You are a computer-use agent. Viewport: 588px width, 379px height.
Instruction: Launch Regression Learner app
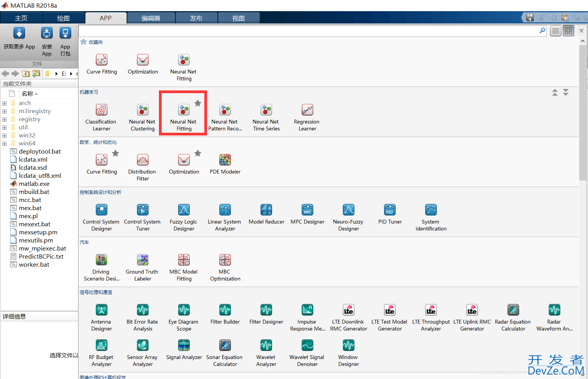point(307,117)
